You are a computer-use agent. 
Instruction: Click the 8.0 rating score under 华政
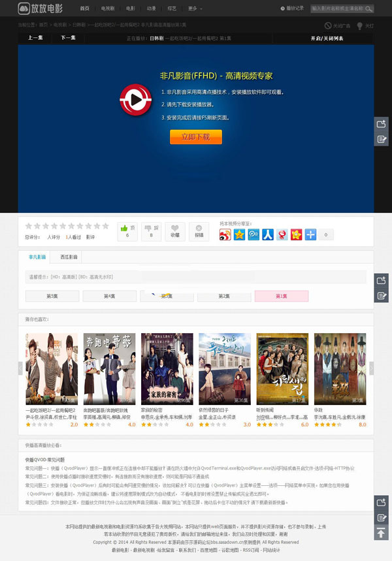pyautogui.click(x=363, y=425)
